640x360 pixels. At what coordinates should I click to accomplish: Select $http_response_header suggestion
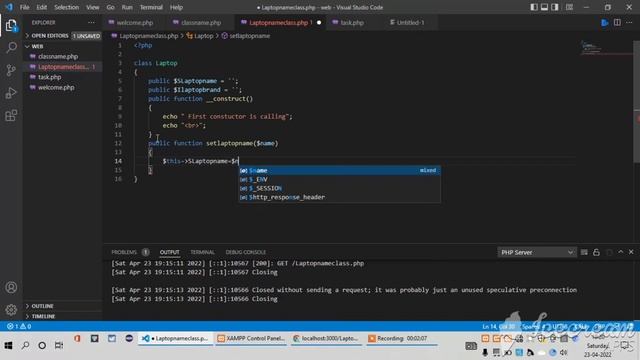340,197
